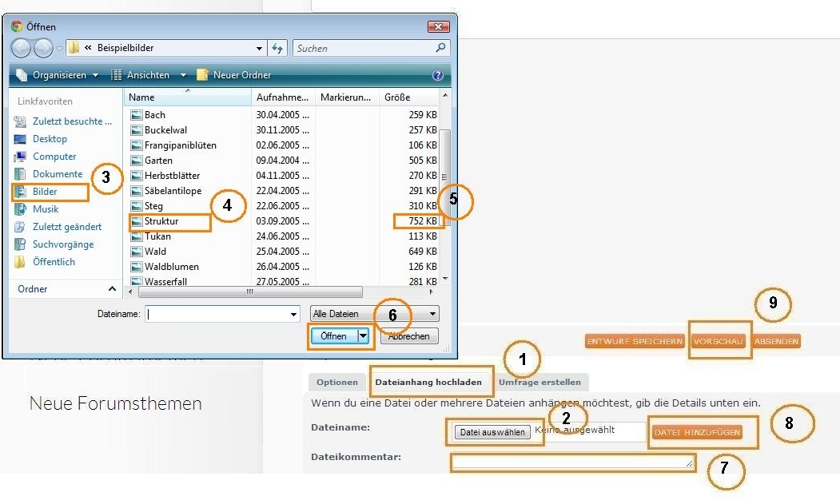Click the dropdown arrow beside Öffnen
The width and height of the screenshot is (840, 504).
(x=365, y=336)
